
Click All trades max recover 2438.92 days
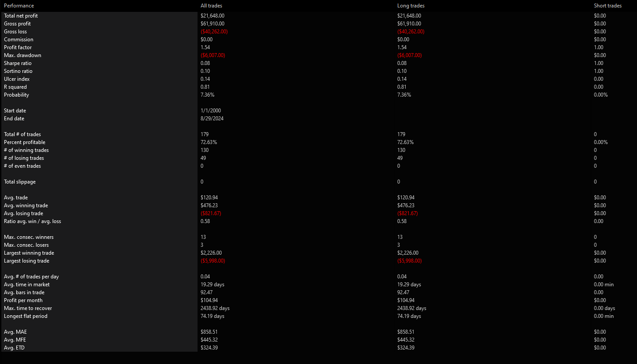click(215, 308)
